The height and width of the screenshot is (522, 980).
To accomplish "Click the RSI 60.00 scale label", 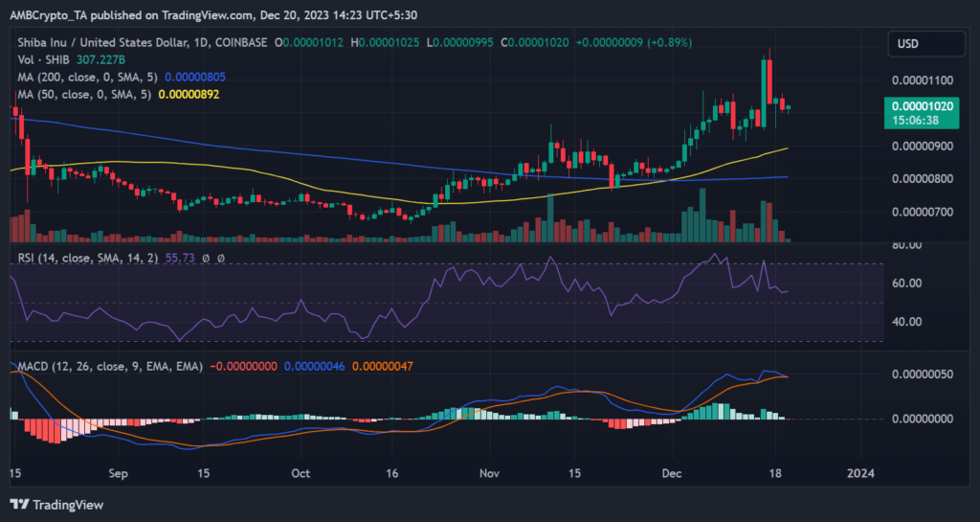I will [907, 284].
